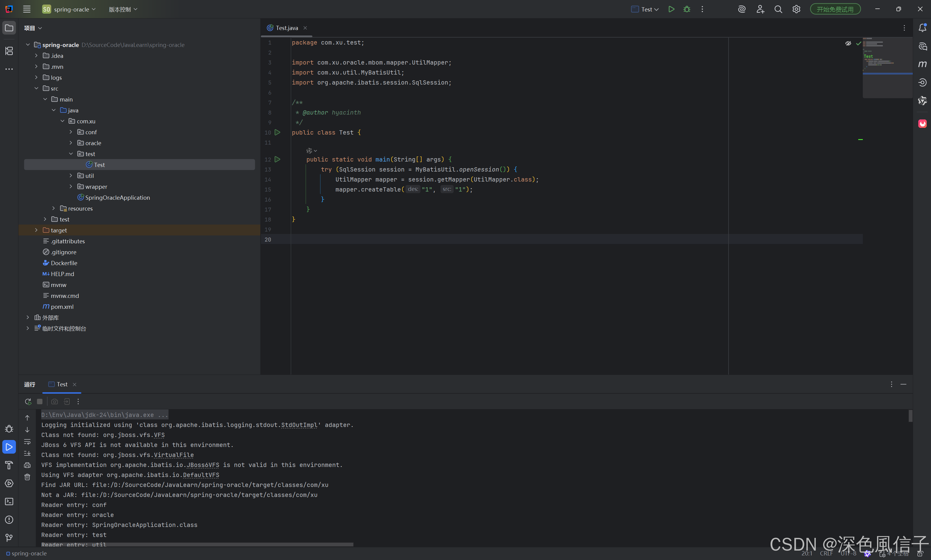Expand the logs folder
Image resolution: width=931 pixels, height=560 pixels.
pos(36,77)
